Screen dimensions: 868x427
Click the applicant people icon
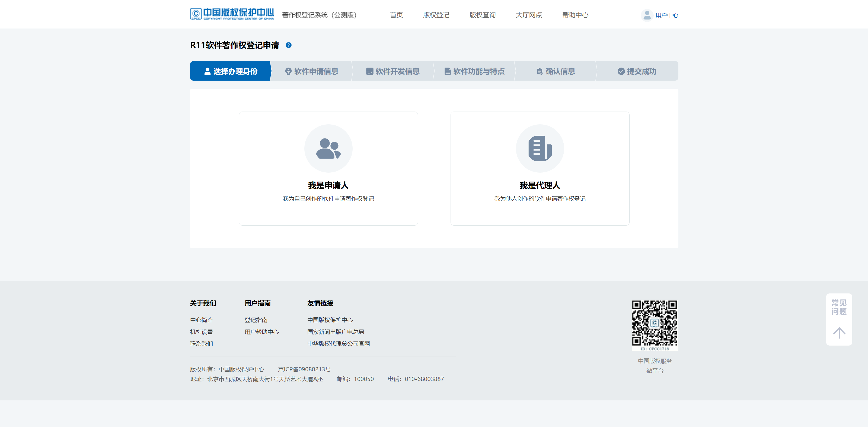coord(328,148)
